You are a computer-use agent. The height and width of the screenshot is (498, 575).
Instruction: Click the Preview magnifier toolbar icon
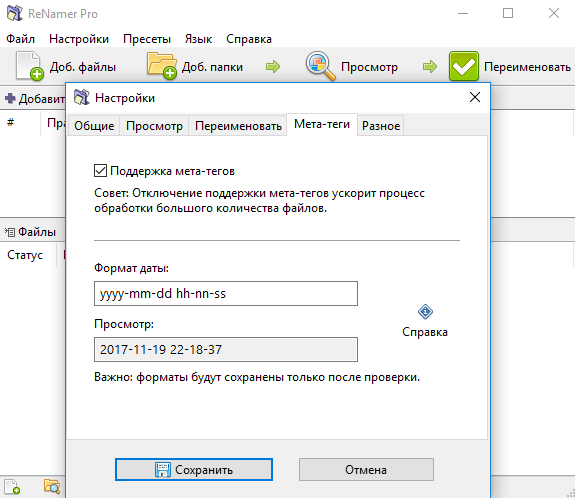point(321,66)
